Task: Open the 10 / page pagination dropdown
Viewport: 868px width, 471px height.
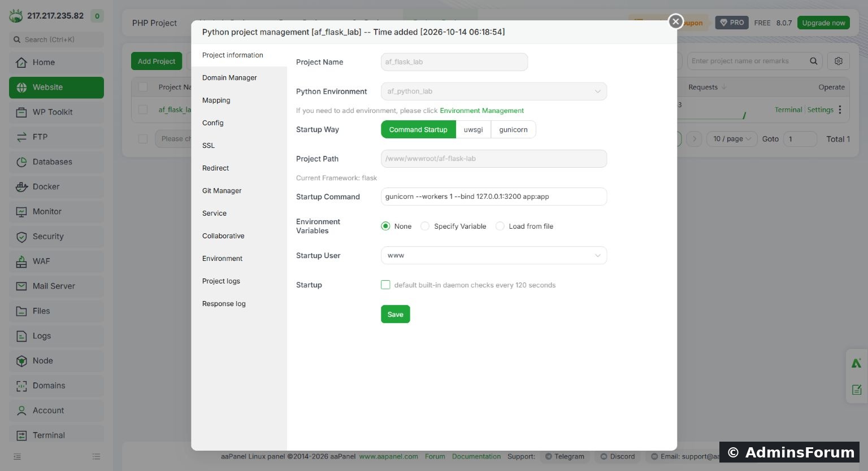Action: pyautogui.click(x=732, y=139)
